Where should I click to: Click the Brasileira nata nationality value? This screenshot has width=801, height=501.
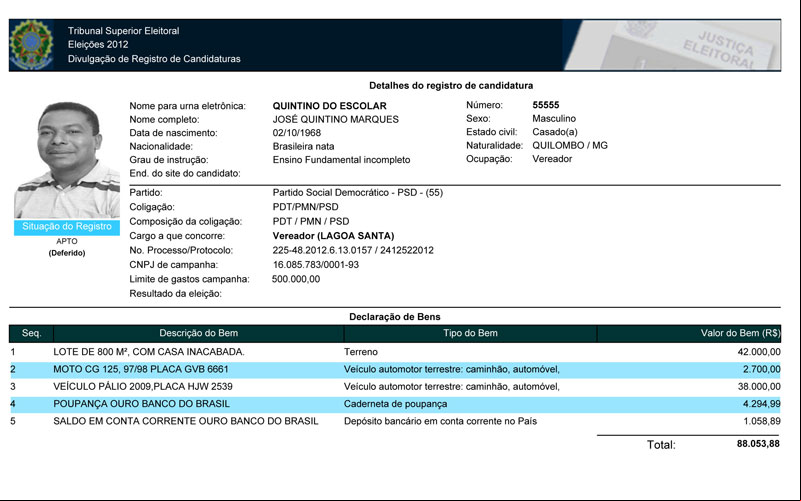[x=303, y=146]
